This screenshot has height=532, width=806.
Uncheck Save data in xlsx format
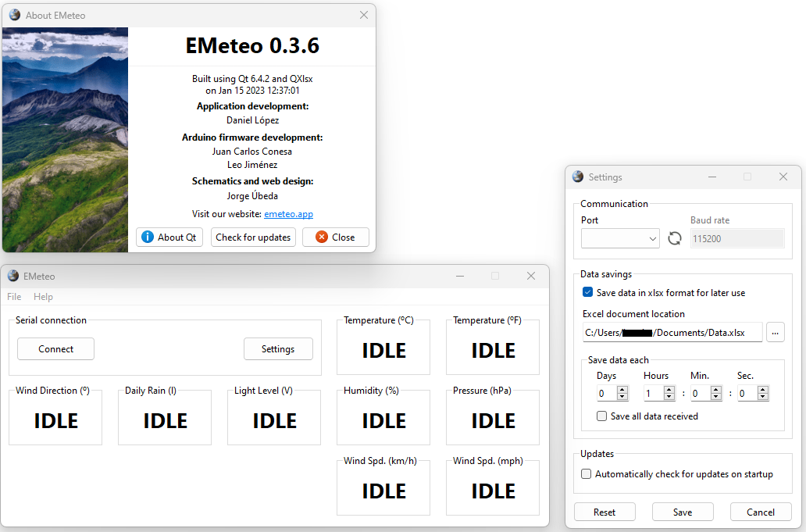coord(587,292)
